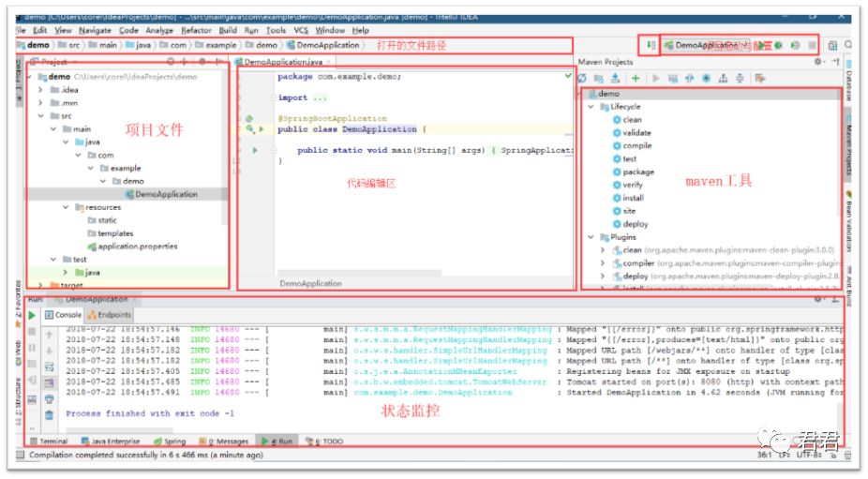Screen dimensions: 868x479
Task: Show Maven dependencies diagram icon
Action: 723,78
